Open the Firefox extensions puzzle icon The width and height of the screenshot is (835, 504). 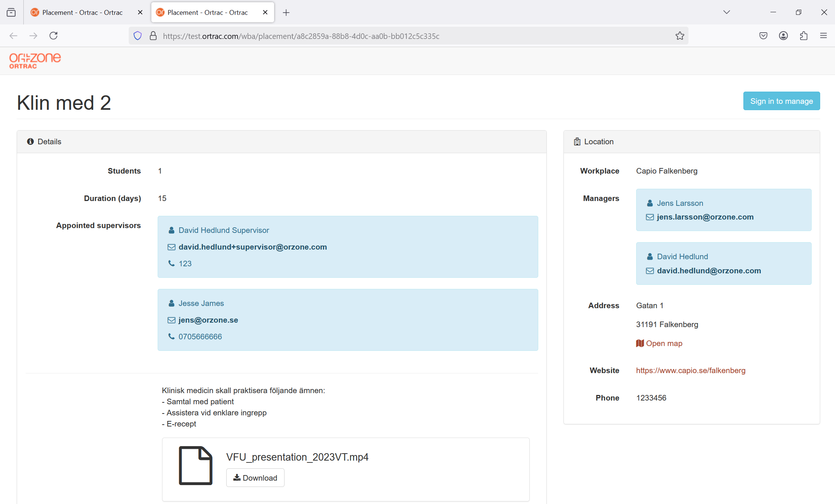tap(803, 36)
